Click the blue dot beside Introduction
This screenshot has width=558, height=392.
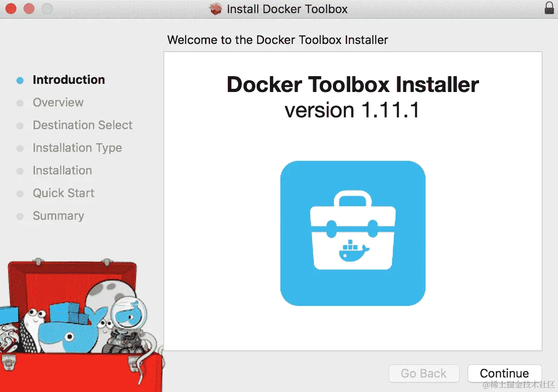(20, 80)
